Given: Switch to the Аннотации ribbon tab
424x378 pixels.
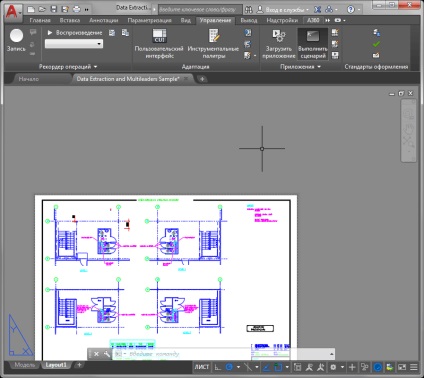Looking at the screenshot, I should tap(103, 20).
